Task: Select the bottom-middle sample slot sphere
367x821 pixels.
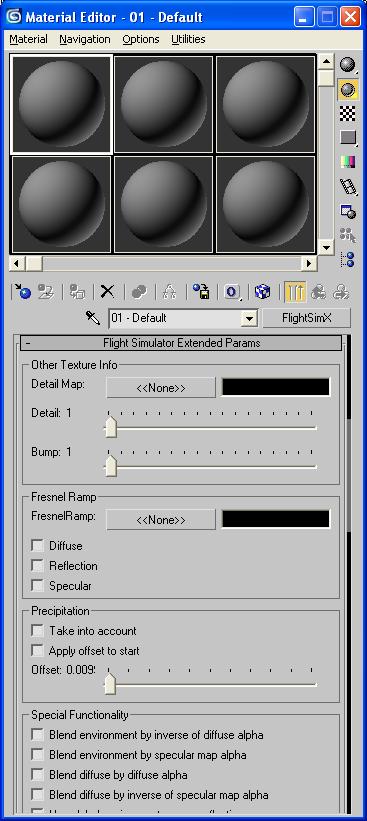Action: coord(163,204)
